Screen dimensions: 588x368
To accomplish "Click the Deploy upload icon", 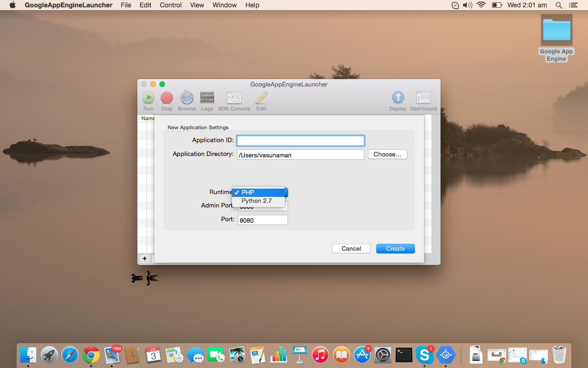I will coord(398,98).
